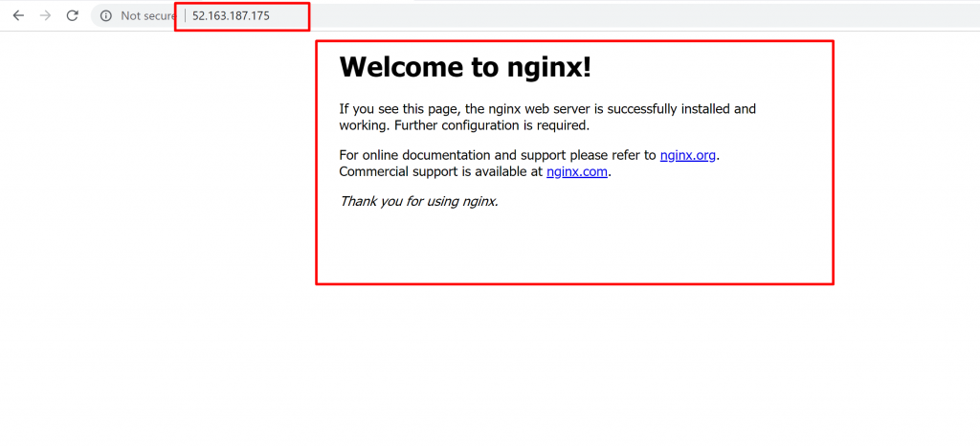
Task: Click the 'Not secure' label
Action: pyautogui.click(x=147, y=16)
